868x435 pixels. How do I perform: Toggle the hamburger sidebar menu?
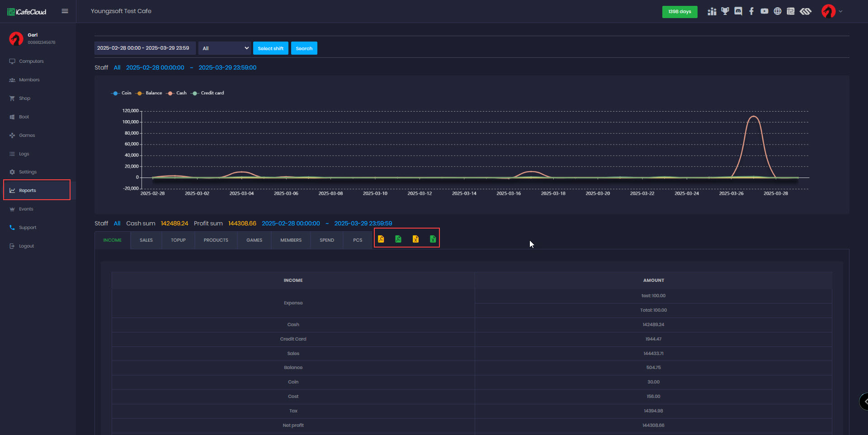[65, 11]
